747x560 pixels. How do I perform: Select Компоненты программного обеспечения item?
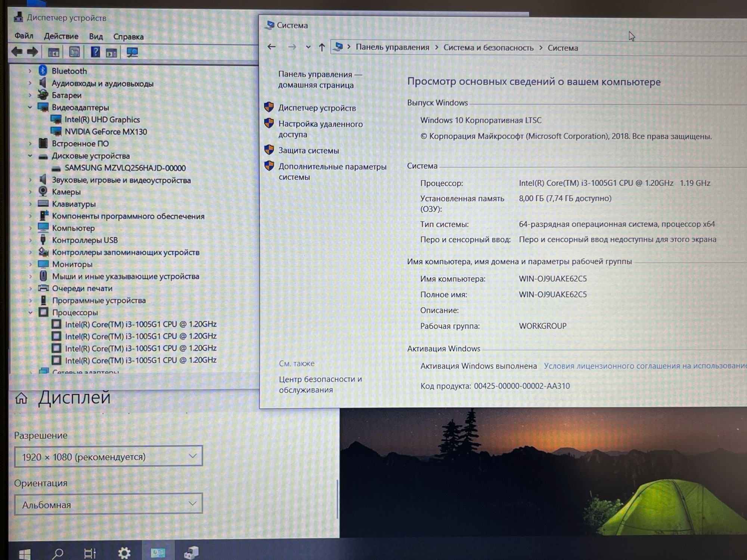(128, 216)
